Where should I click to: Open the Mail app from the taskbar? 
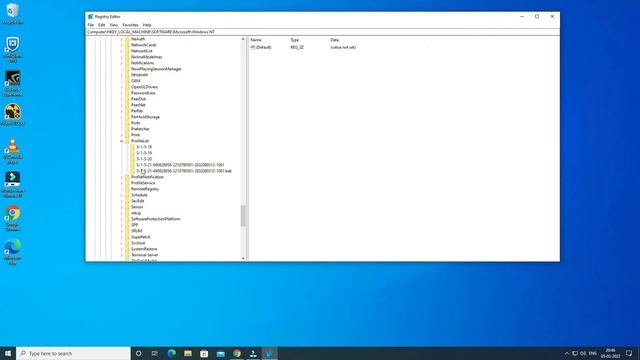click(x=220, y=353)
